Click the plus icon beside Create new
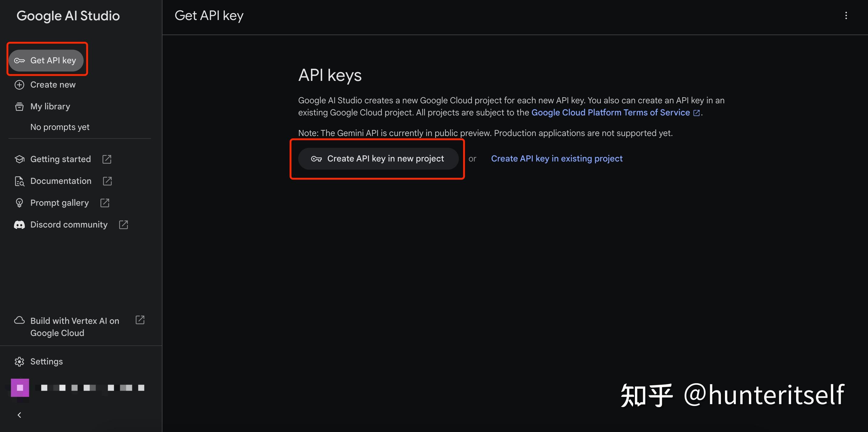 click(x=19, y=85)
